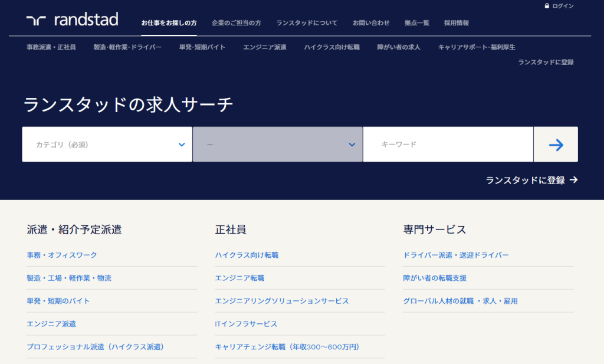This screenshot has height=364, width=604.
Task: Submit search with the blue arrow button
Action: click(x=556, y=145)
